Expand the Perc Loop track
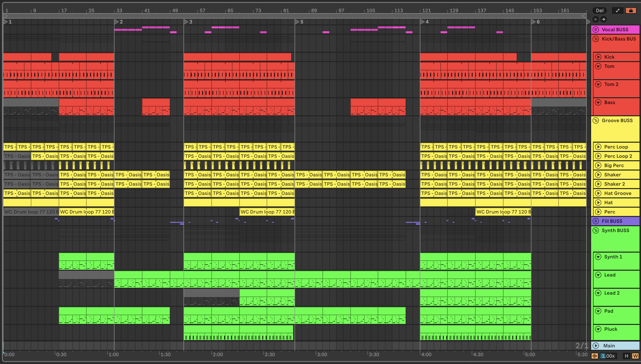Viewport: 641px width, 364px height. [x=598, y=147]
